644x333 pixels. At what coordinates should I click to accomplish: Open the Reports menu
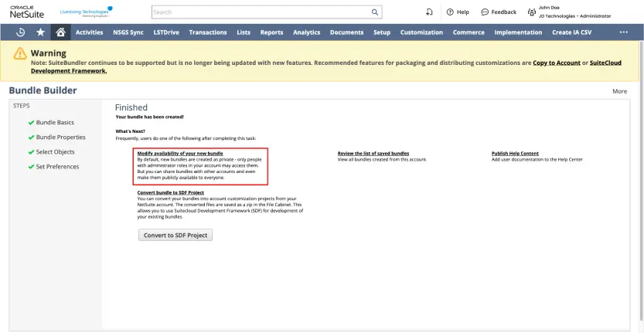point(272,32)
